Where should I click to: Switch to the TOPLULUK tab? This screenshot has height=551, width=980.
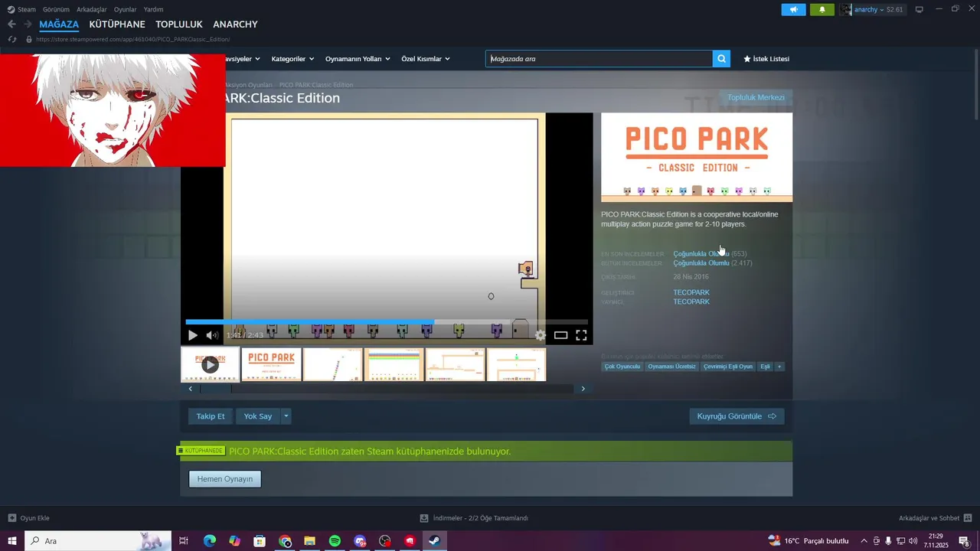[x=179, y=24]
